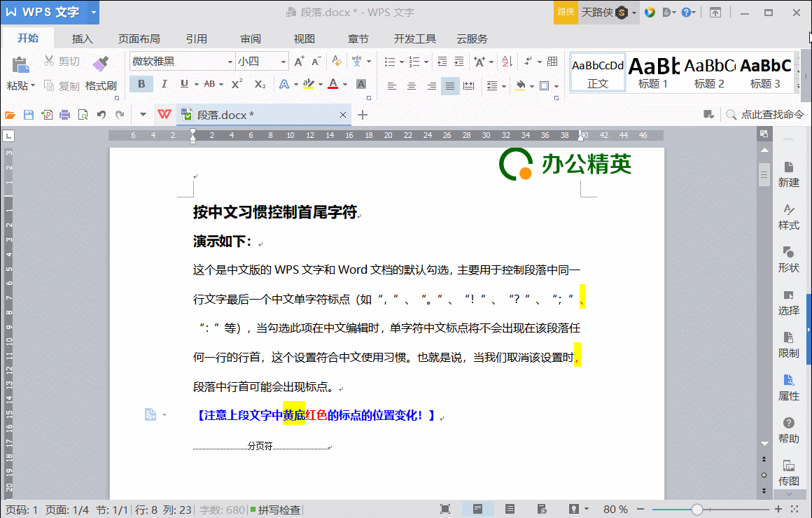Viewport: 812px width, 518px height.
Task: Toggle Strikethrough formatting
Action: [x=210, y=84]
